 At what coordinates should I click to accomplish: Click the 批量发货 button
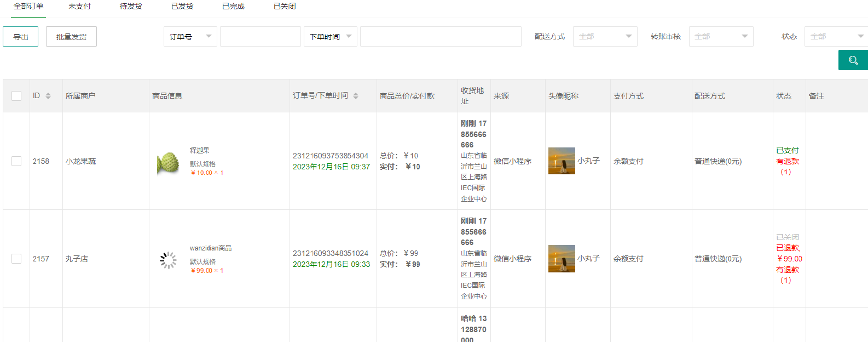(x=71, y=37)
